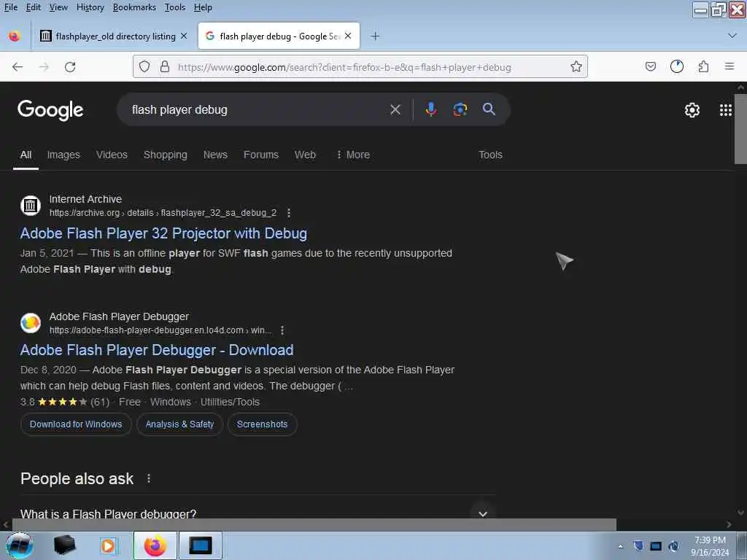The height and width of the screenshot is (560, 747).
Task: Show hidden system tray icons
Action: coord(620,546)
